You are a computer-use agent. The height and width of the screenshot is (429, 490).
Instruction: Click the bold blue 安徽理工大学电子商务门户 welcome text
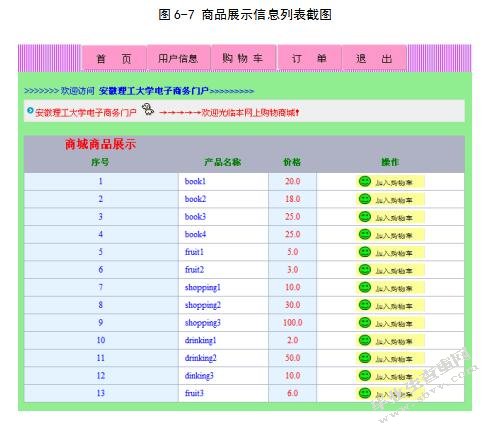(154, 91)
